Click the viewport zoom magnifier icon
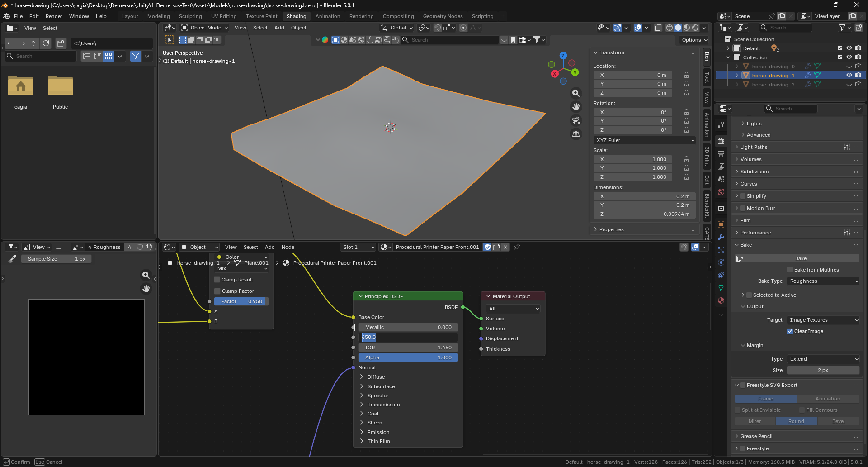The image size is (868, 467). coord(576,93)
